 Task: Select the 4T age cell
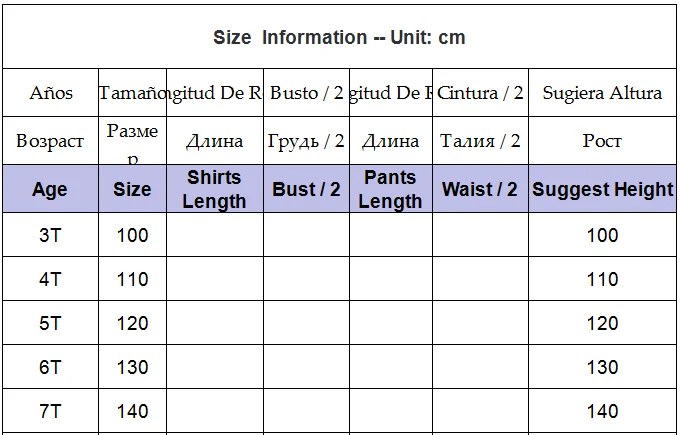point(50,279)
